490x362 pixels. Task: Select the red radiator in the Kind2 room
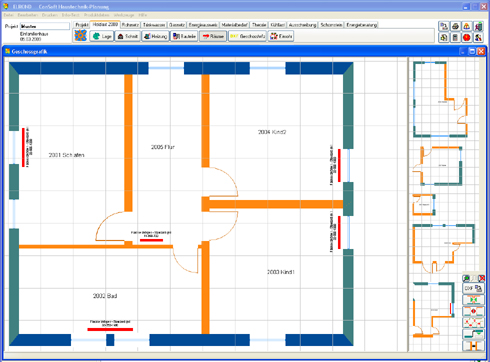pos(339,165)
